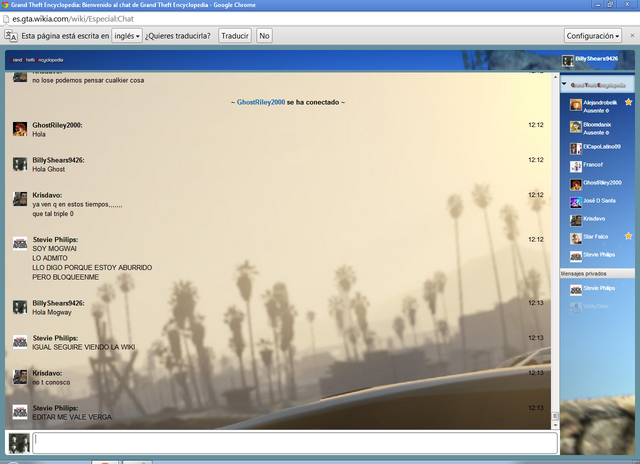This screenshot has height=464, width=640.
Task: Click Stevie Phillips avatar beside SOY MOGWAI
Action: pyautogui.click(x=20, y=244)
